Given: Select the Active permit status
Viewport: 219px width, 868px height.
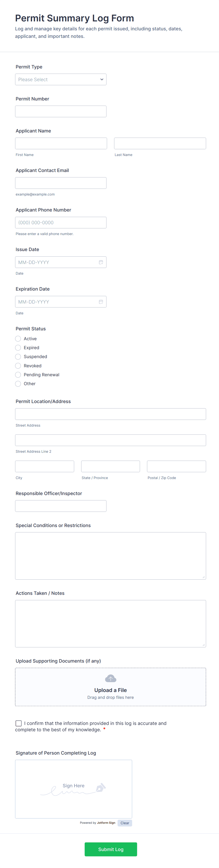Looking at the screenshot, I should (18, 338).
